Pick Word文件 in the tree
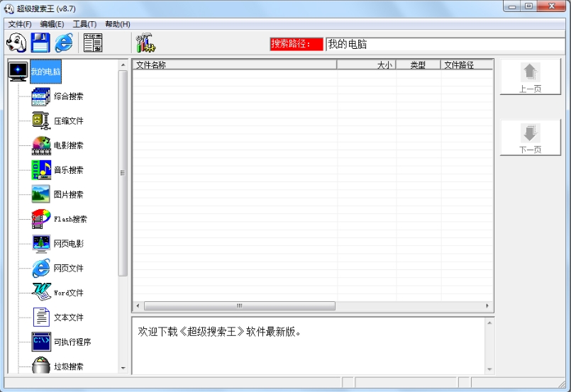 click(69, 293)
